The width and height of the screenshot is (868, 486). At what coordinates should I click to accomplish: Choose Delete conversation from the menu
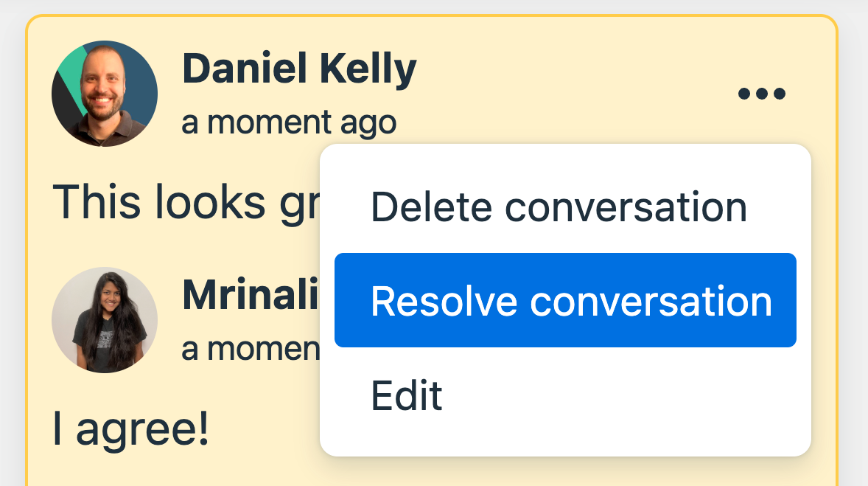pyautogui.click(x=559, y=207)
